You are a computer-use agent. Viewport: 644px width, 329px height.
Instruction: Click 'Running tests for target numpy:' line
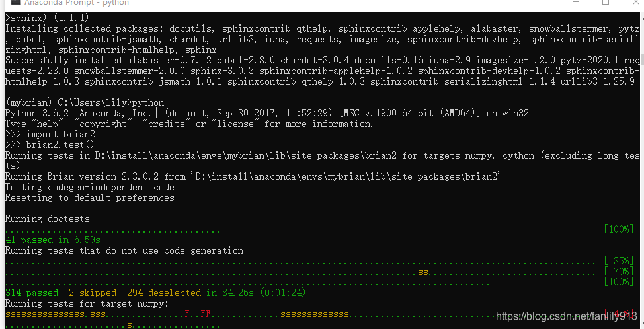[x=87, y=304]
